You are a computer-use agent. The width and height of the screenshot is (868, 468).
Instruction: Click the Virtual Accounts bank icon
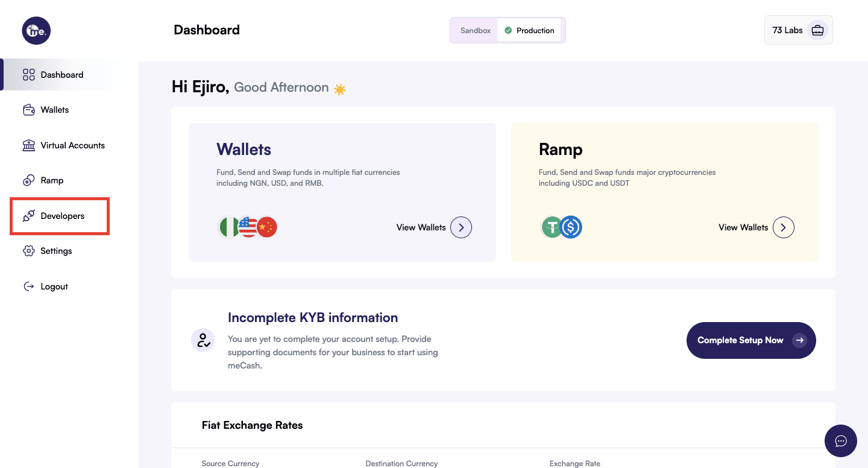(x=28, y=145)
